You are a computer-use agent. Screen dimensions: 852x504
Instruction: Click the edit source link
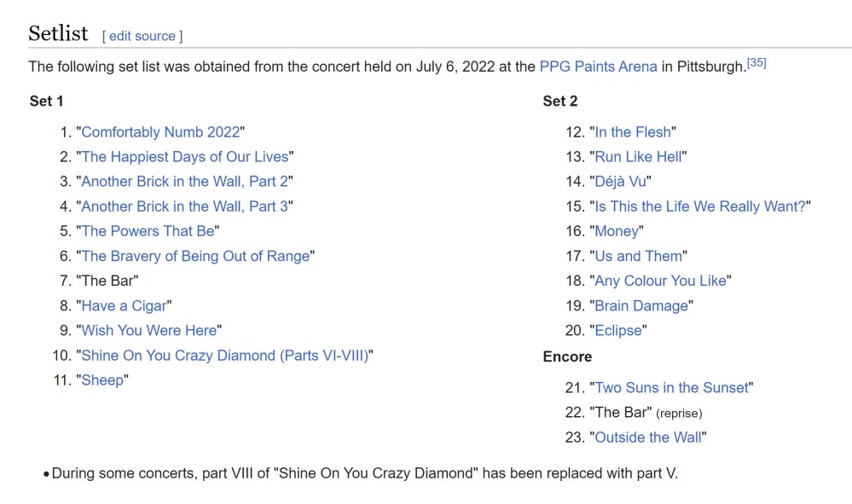pyautogui.click(x=142, y=36)
